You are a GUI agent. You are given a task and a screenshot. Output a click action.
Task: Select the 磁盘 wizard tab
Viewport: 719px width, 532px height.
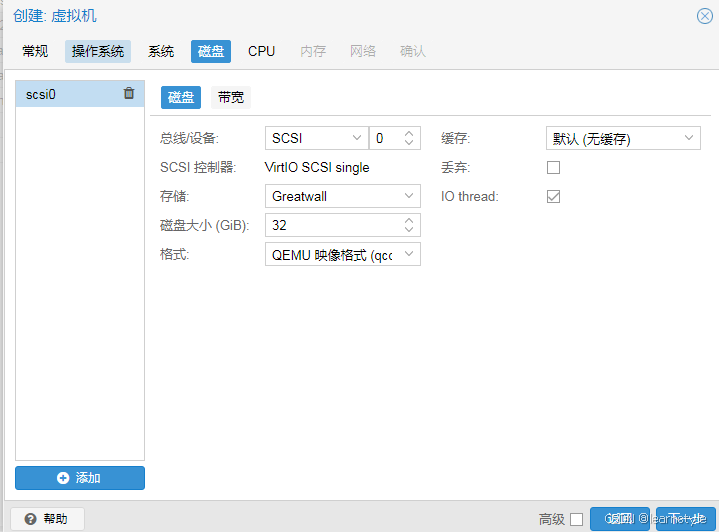[211, 51]
